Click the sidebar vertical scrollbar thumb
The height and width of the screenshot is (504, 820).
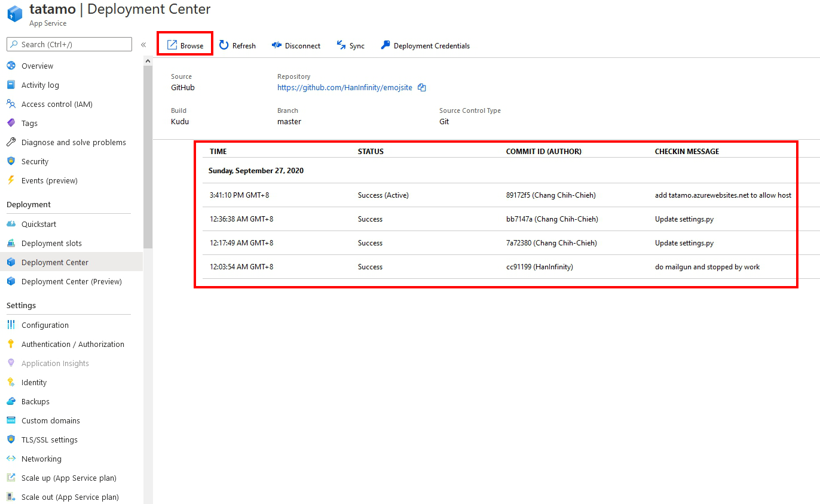point(148,156)
